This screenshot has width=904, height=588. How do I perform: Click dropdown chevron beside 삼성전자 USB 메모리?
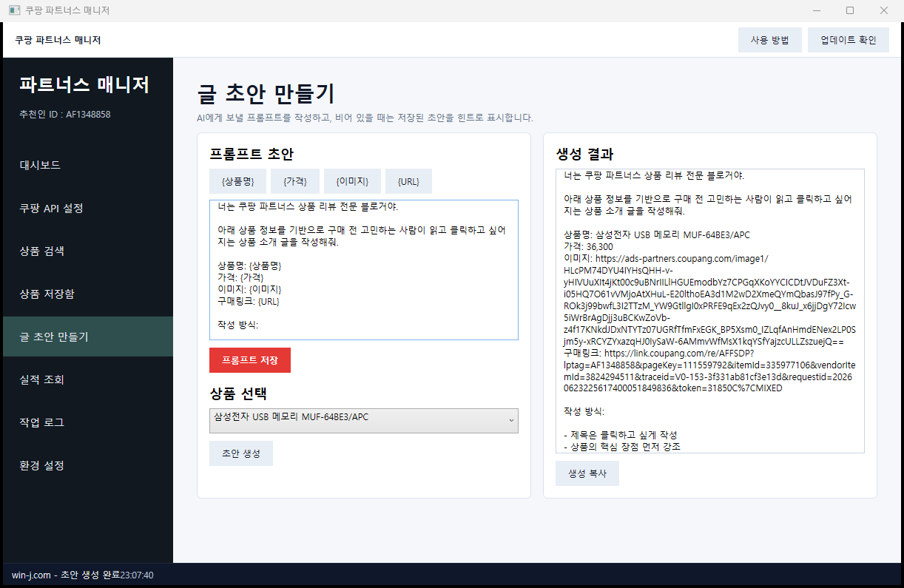pos(510,421)
